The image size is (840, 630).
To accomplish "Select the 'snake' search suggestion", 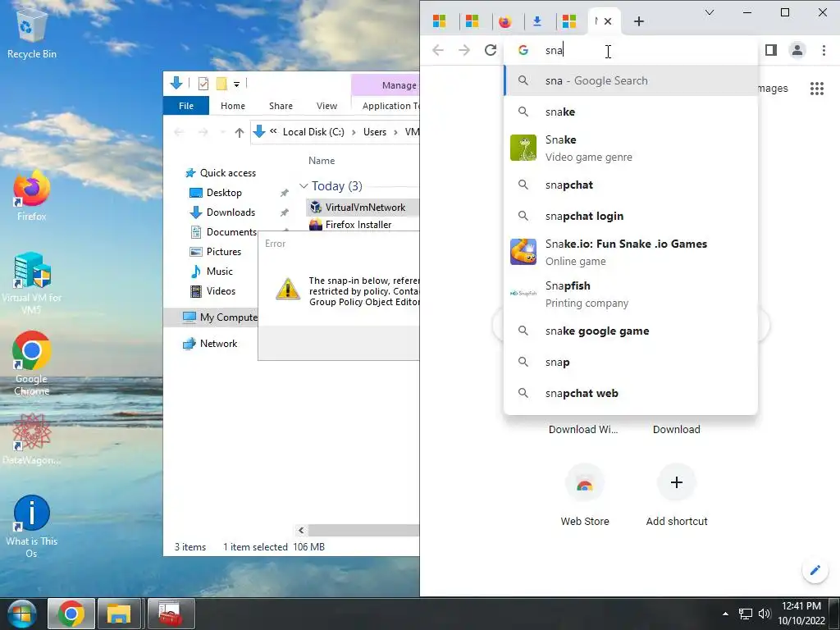I will tap(631, 112).
